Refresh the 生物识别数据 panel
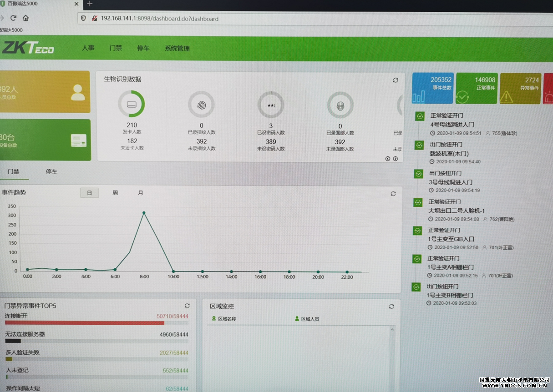 click(396, 80)
